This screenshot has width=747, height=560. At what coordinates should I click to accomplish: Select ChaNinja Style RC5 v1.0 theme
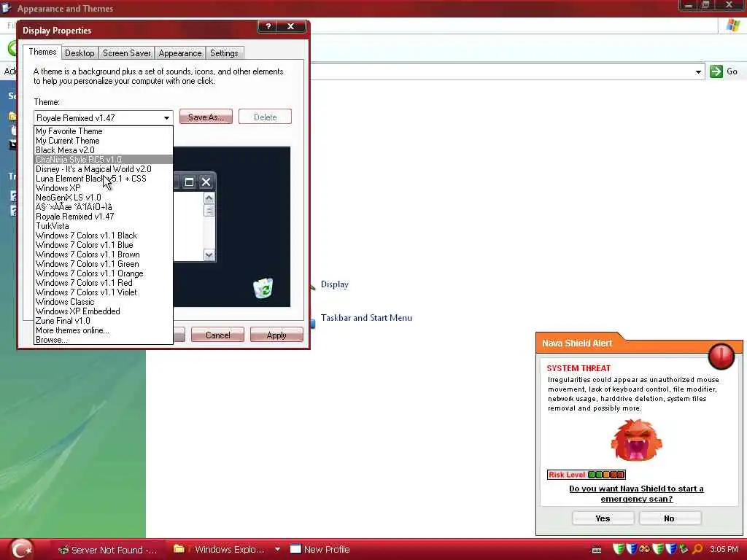(x=104, y=160)
